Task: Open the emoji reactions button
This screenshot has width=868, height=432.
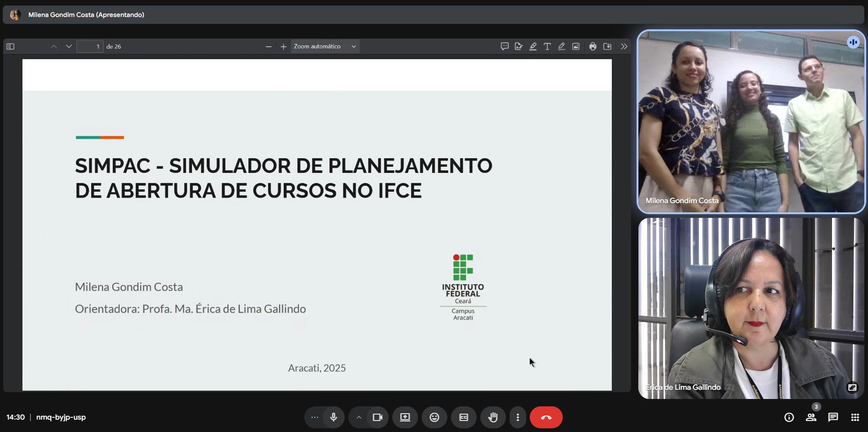Action: click(x=434, y=417)
